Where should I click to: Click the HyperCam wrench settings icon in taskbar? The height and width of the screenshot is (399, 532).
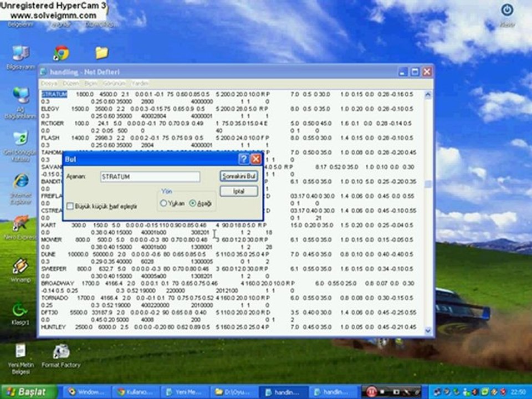point(406,392)
